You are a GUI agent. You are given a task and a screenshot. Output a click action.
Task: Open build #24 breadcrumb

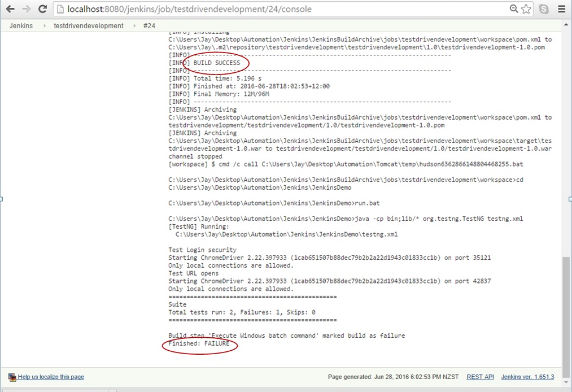click(x=149, y=26)
